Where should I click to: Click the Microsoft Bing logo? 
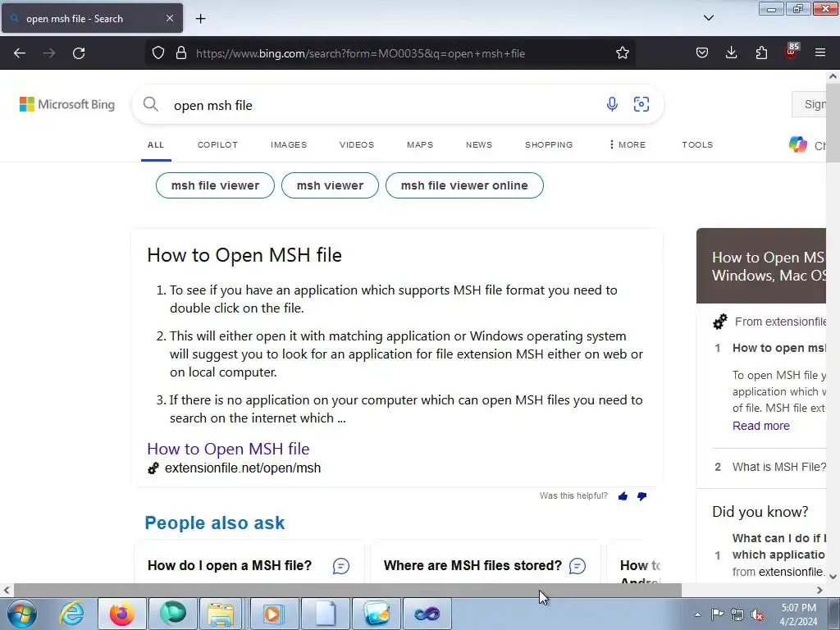[x=67, y=104]
